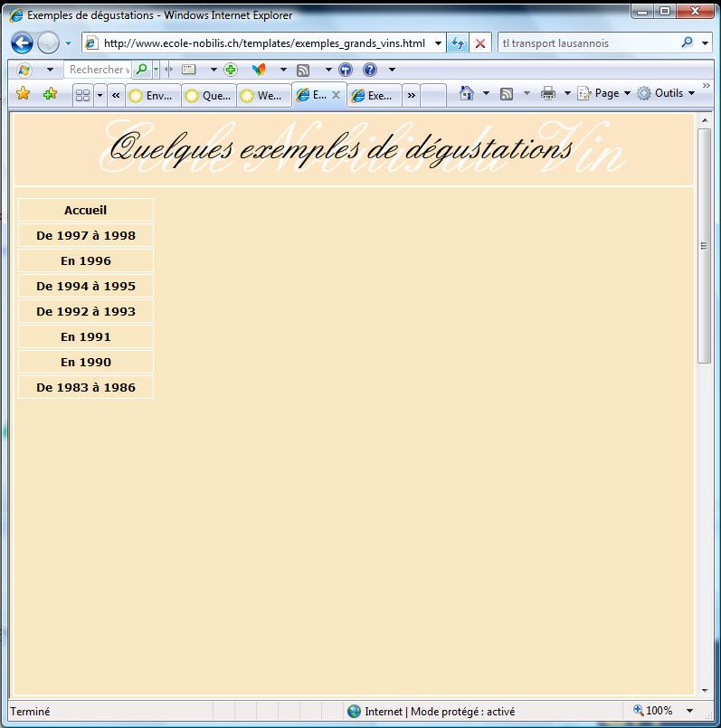Viewport: 721px width, 728px height.
Task: Click the Feeds RSS icon in the command bar
Action: tap(507, 94)
